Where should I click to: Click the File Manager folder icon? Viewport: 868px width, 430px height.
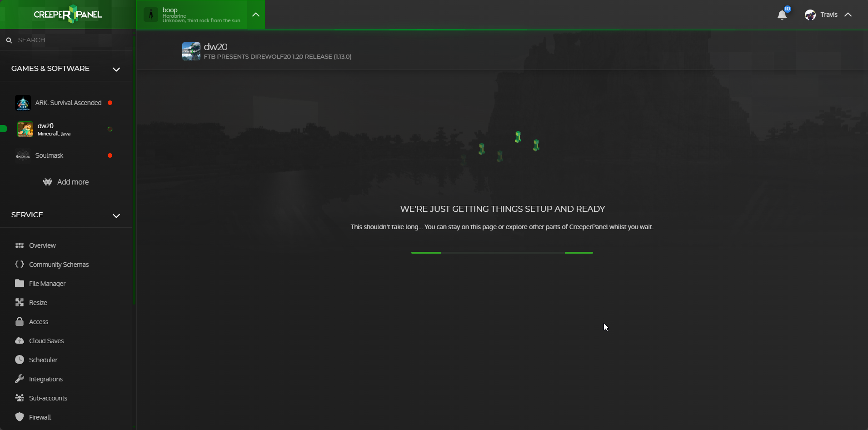point(20,283)
